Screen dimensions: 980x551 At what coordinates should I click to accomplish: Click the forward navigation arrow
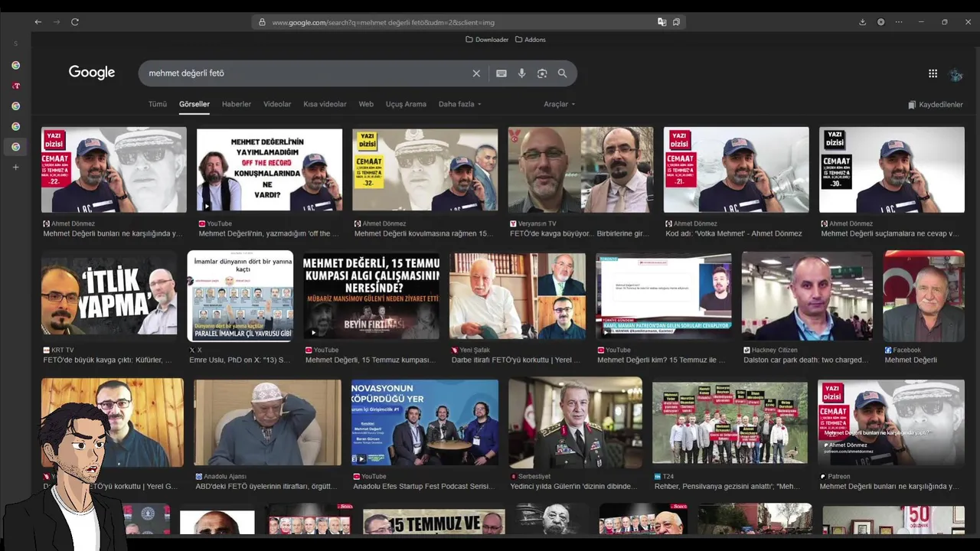(57, 22)
